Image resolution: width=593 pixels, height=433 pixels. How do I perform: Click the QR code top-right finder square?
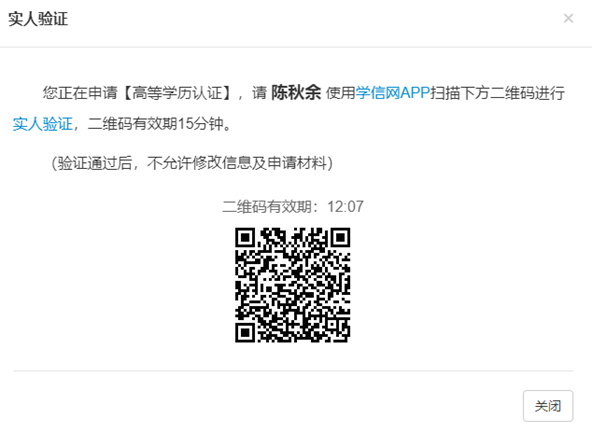[x=339, y=238]
